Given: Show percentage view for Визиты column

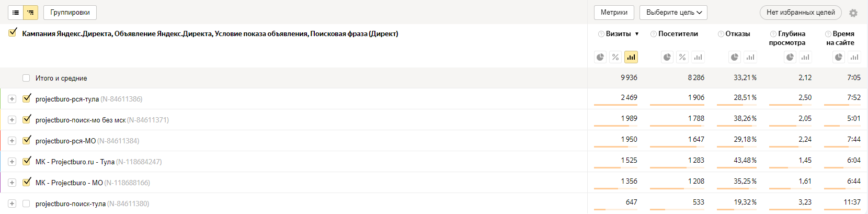Looking at the screenshot, I should coord(615,57).
